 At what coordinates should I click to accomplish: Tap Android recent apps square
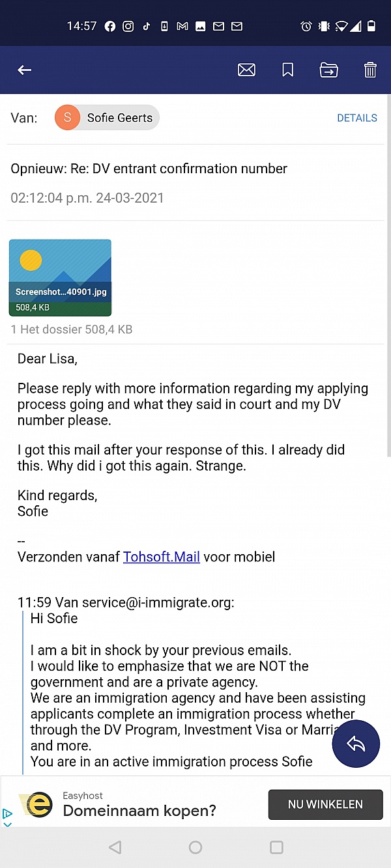276,847
